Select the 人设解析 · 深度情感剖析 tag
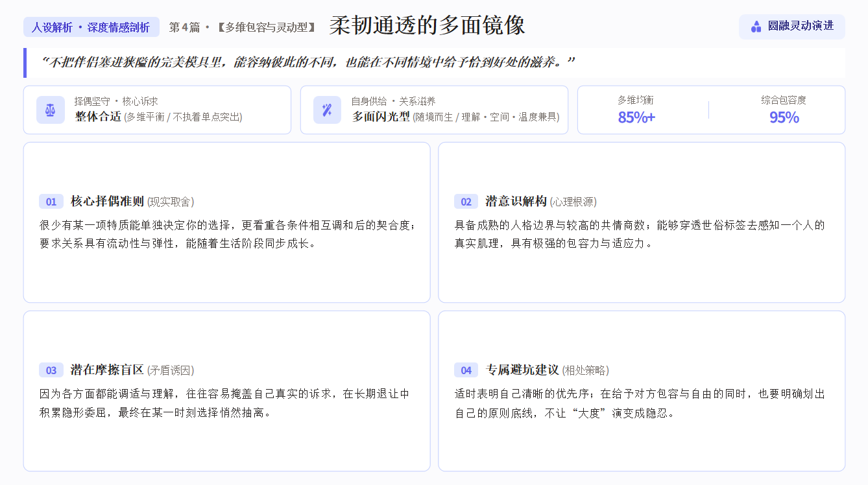The image size is (868, 485). tap(91, 27)
